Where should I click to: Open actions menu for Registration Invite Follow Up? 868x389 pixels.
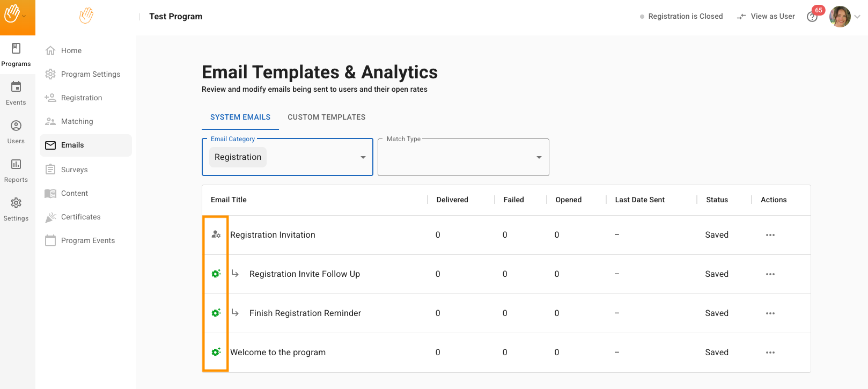pyautogui.click(x=770, y=274)
